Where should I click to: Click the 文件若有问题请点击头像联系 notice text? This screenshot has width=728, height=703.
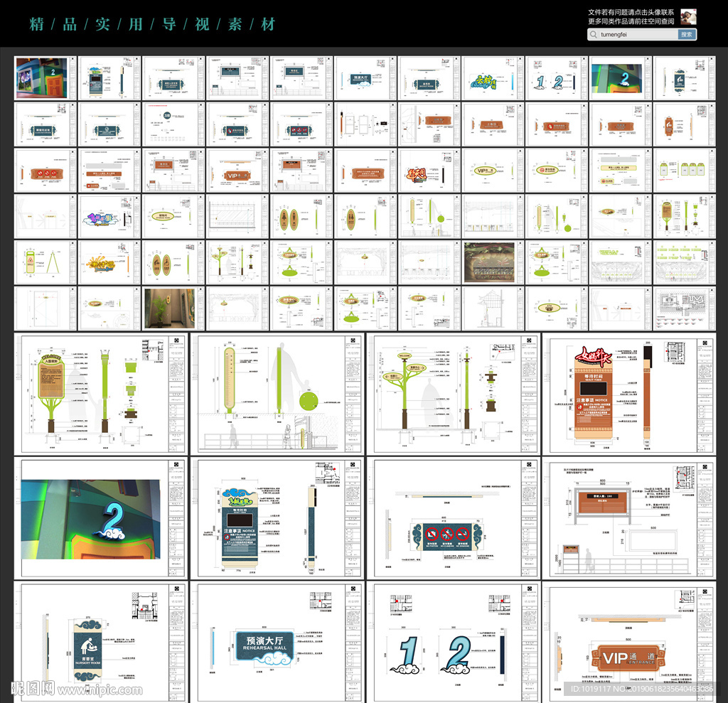631,12
